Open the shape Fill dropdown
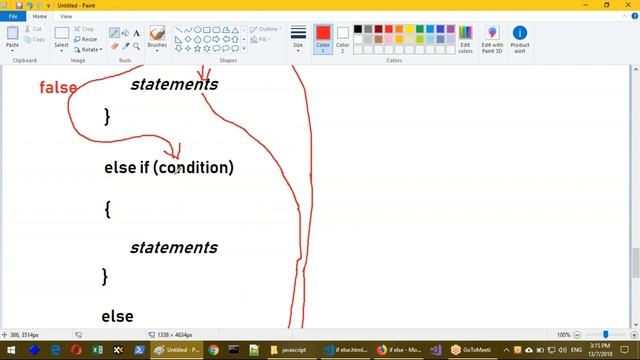The image size is (640, 360). point(261,39)
